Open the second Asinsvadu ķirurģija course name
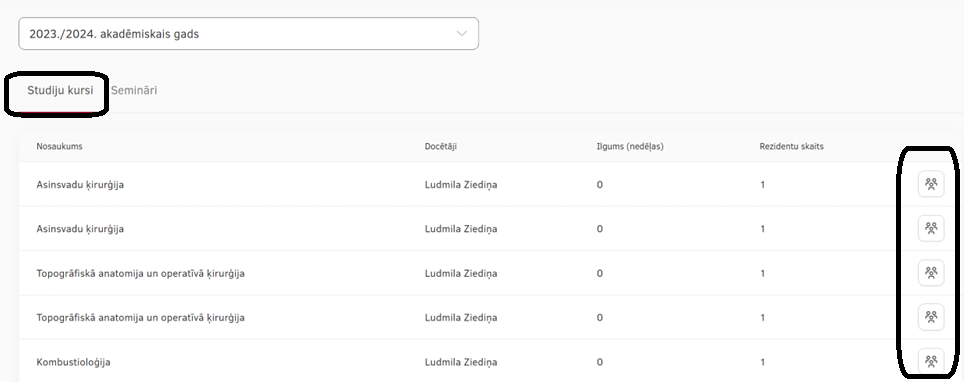The width and height of the screenshot is (964, 382). pyautogui.click(x=80, y=229)
